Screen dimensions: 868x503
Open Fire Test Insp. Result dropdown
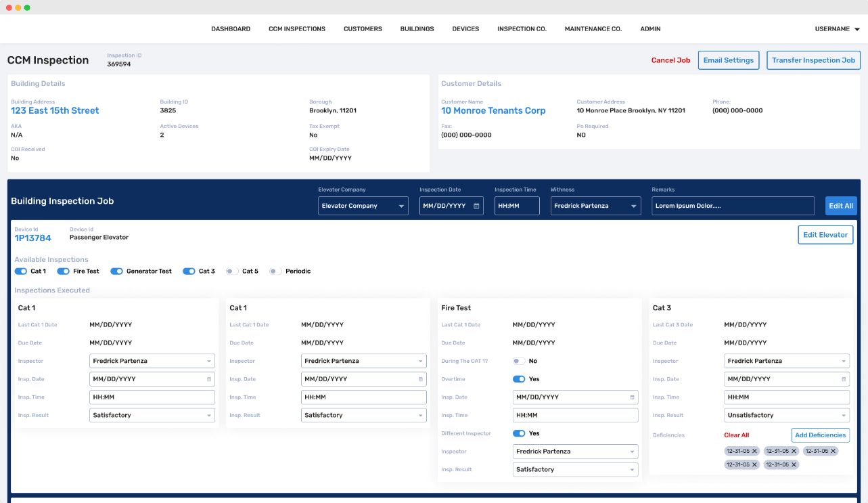[x=576, y=469]
